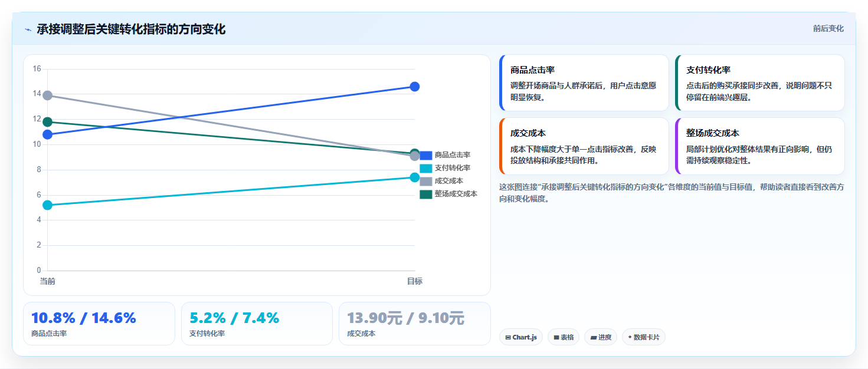Select the 进度 tag
The image size is (868, 369).
601,337
